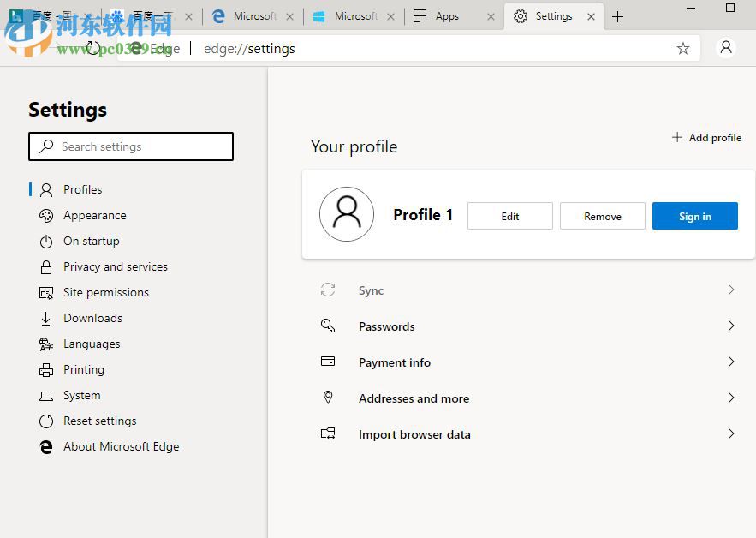Open the browser profile avatar menu
The height and width of the screenshot is (538, 756).
[726, 48]
